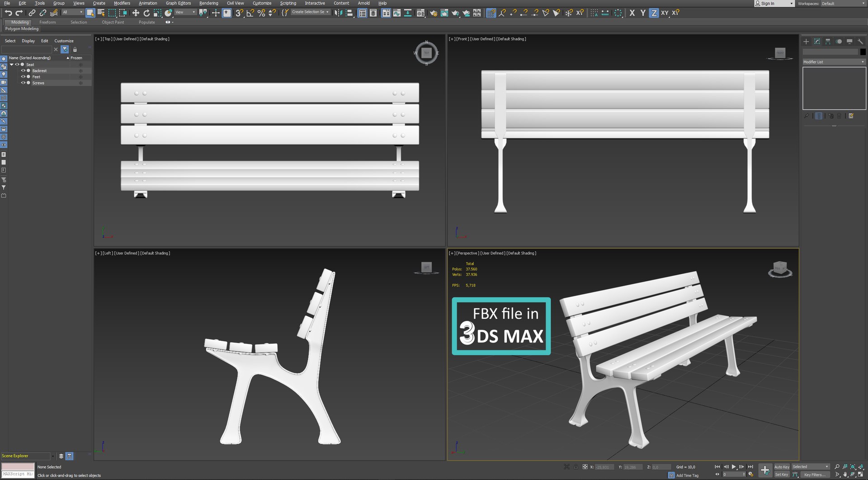Toggle visibility eye of Backrest
This screenshot has width=868, height=480.
tap(23, 71)
